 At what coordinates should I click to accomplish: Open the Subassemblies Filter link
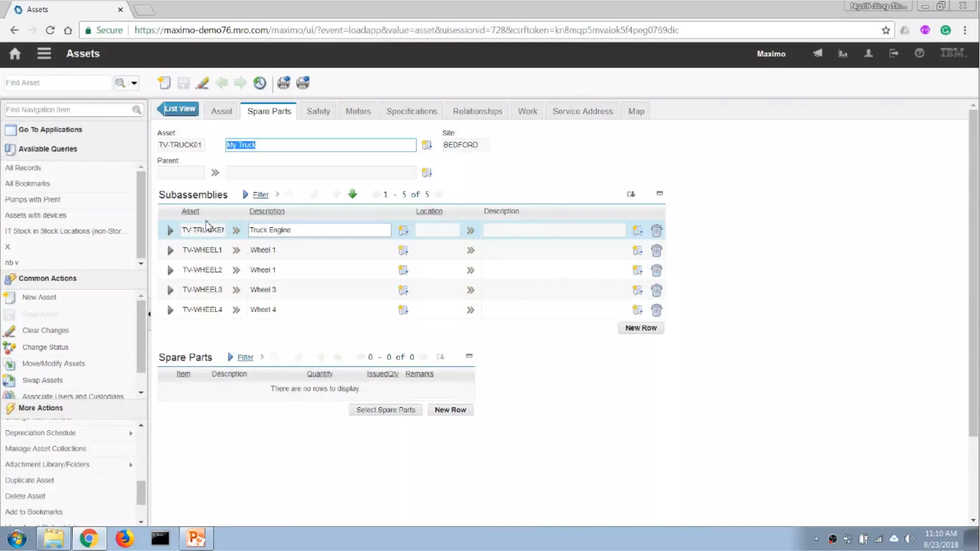point(260,195)
